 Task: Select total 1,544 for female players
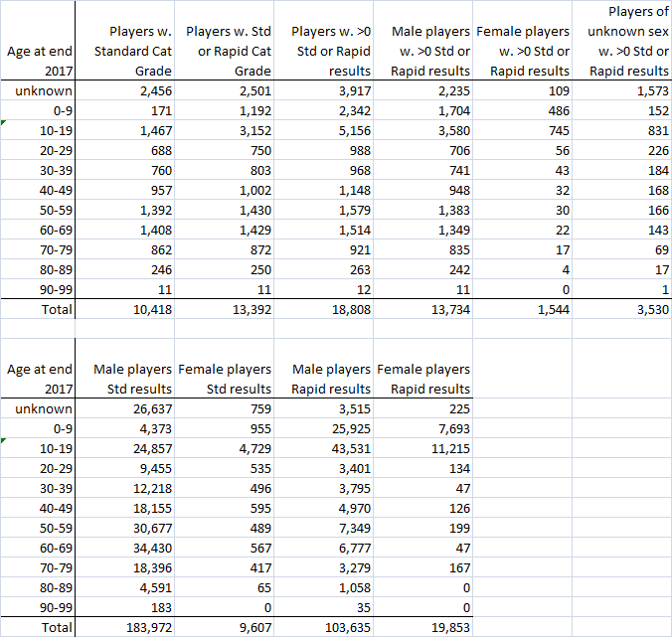coord(523,309)
